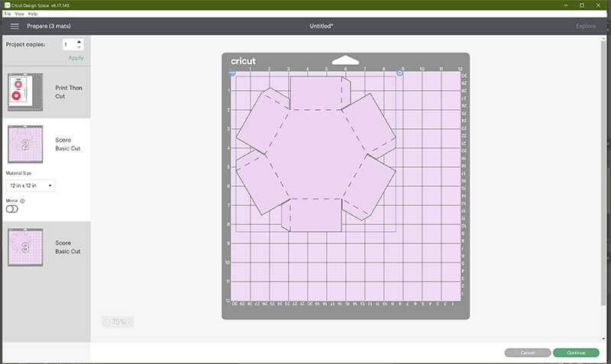Click the Continue button
Screen dimensions: 611x364
click(576, 353)
